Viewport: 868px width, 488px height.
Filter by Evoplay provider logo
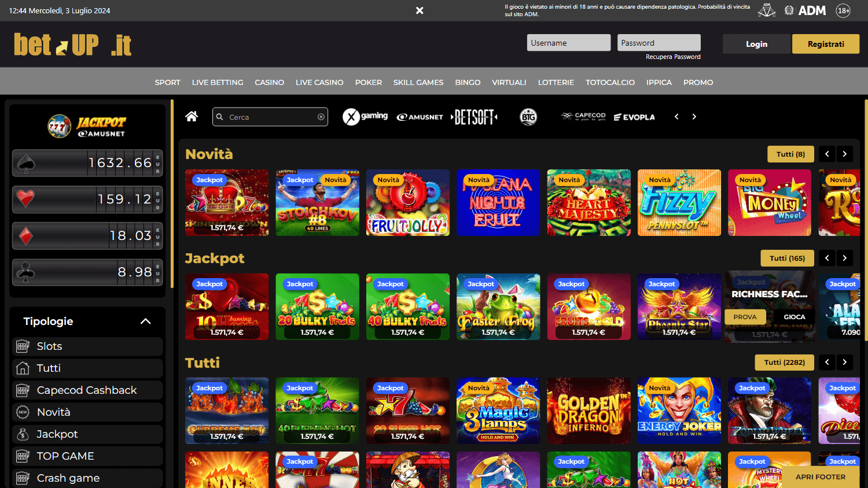tap(634, 117)
